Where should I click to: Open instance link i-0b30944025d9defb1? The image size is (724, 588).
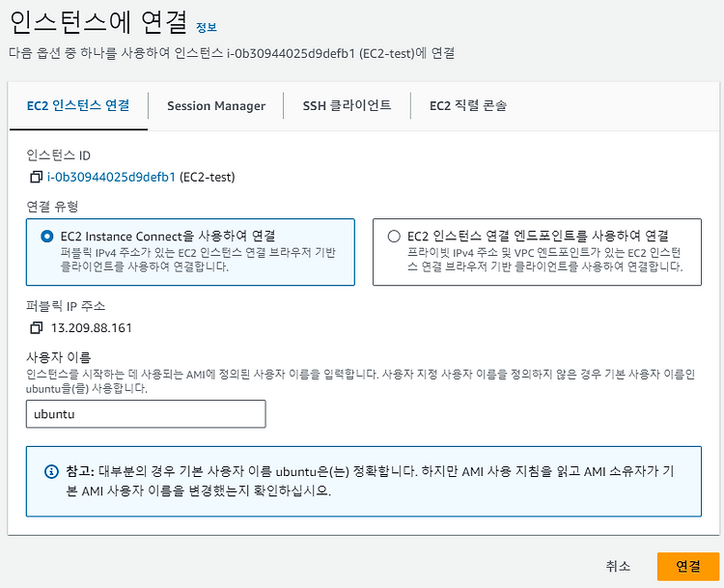pos(111,177)
